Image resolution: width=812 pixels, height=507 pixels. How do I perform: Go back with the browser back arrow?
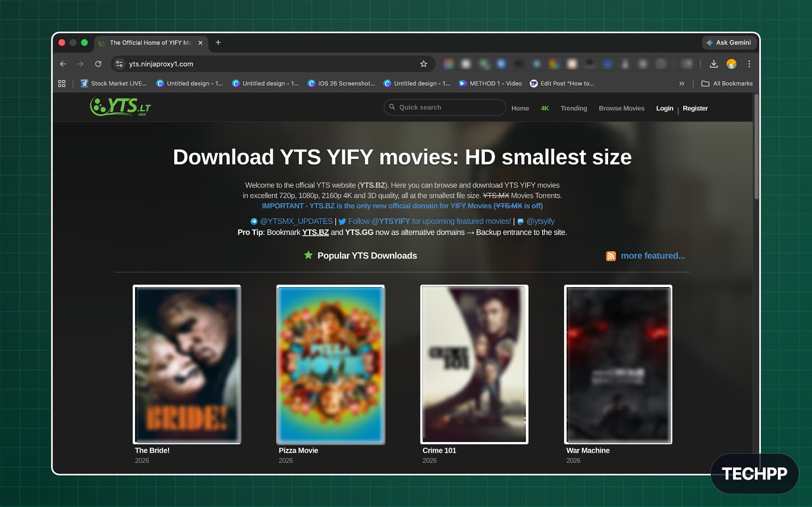63,64
